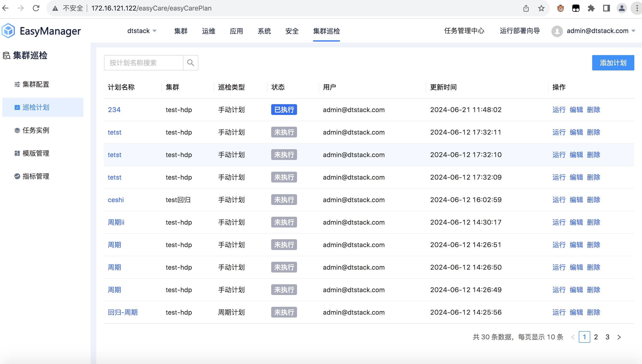Click the browser forward arrow

coord(21,8)
